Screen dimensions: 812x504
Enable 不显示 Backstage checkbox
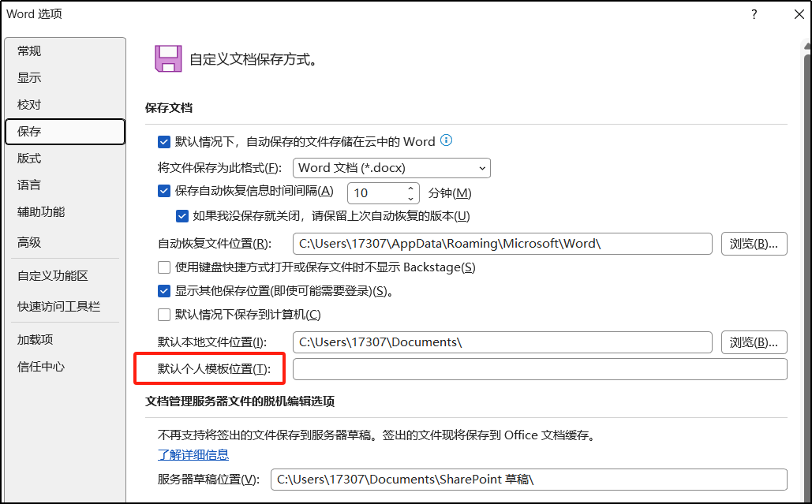[164, 267]
